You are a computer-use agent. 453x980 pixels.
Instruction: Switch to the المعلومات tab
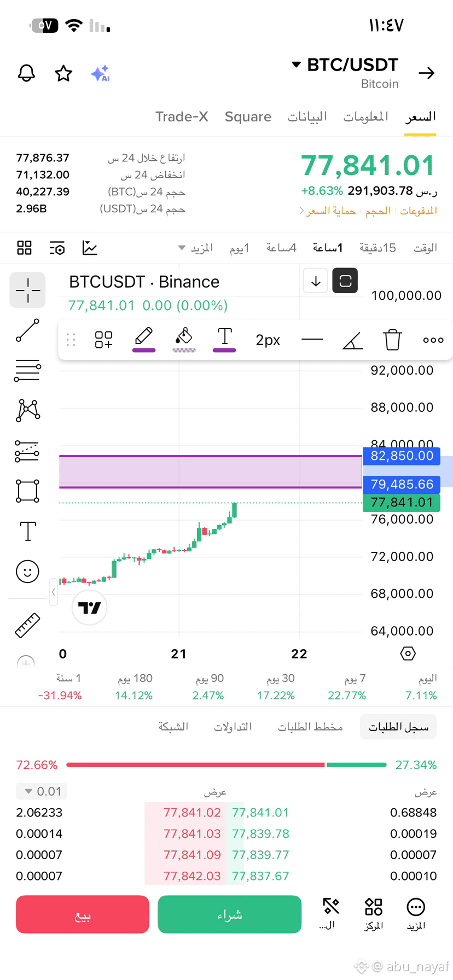click(x=365, y=116)
